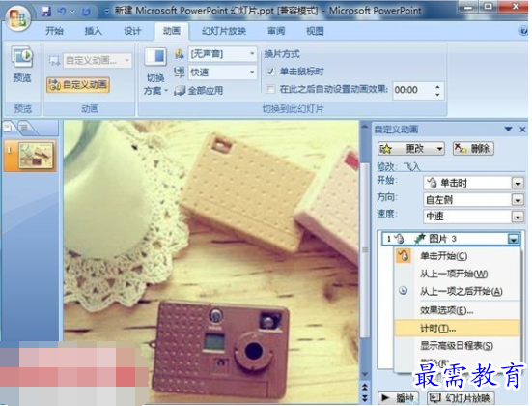Image resolution: width=532 pixels, height=406 pixels.
Task: Open the 幻灯片放映 tab
Action: coord(224,31)
